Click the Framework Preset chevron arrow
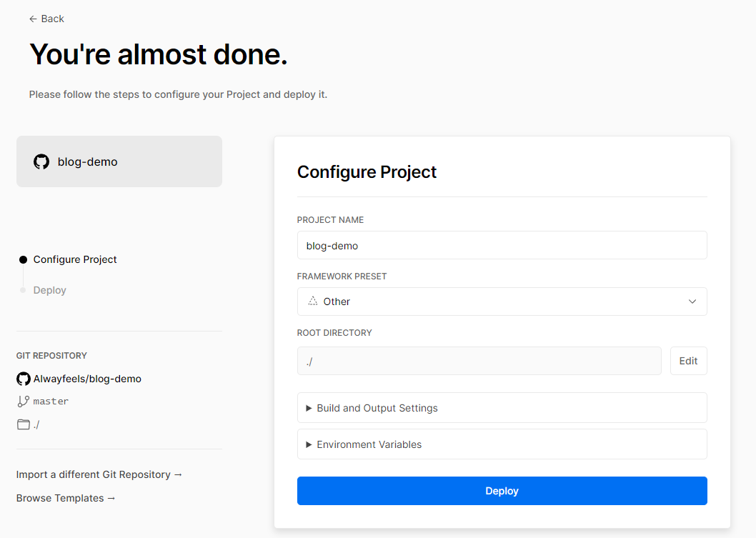Viewport: 756px width, 538px height. (692, 302)
